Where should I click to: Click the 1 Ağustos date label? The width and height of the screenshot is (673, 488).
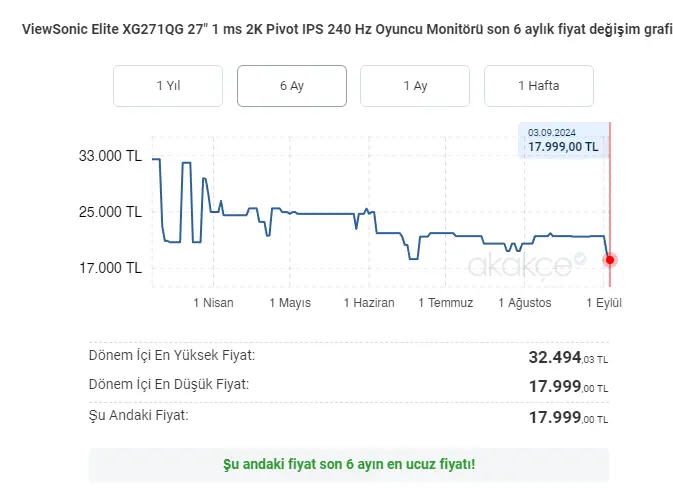(524, 303)
